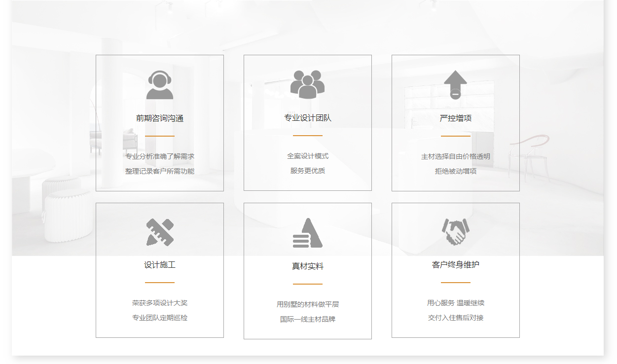Click the text 主材选择自由价格透明
This screenshot has height=364, width=617.
456,156
